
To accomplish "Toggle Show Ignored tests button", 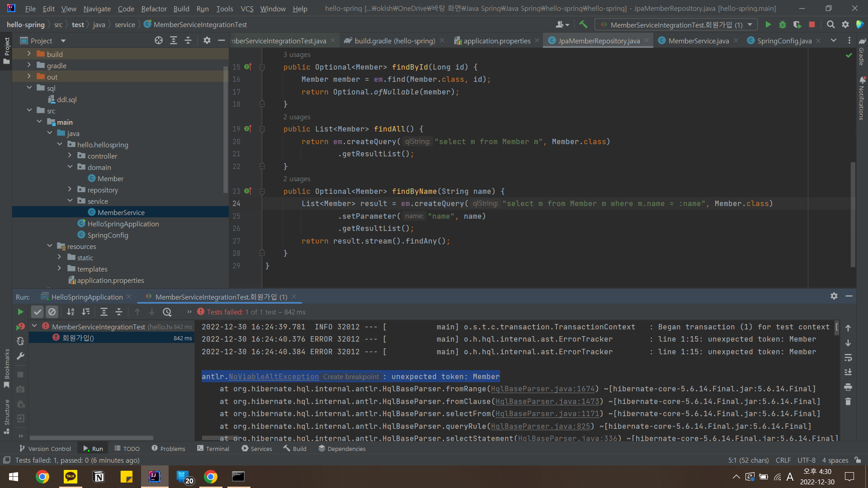I will pyautogui.click(x=52, y=312).
